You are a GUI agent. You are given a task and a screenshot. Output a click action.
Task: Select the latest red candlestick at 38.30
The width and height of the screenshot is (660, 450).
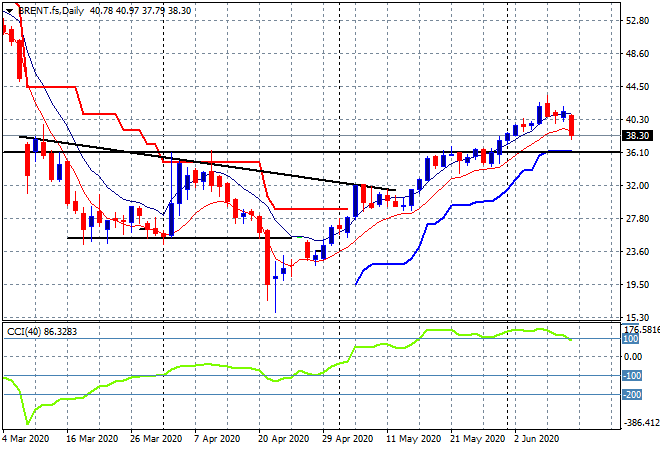572,126
